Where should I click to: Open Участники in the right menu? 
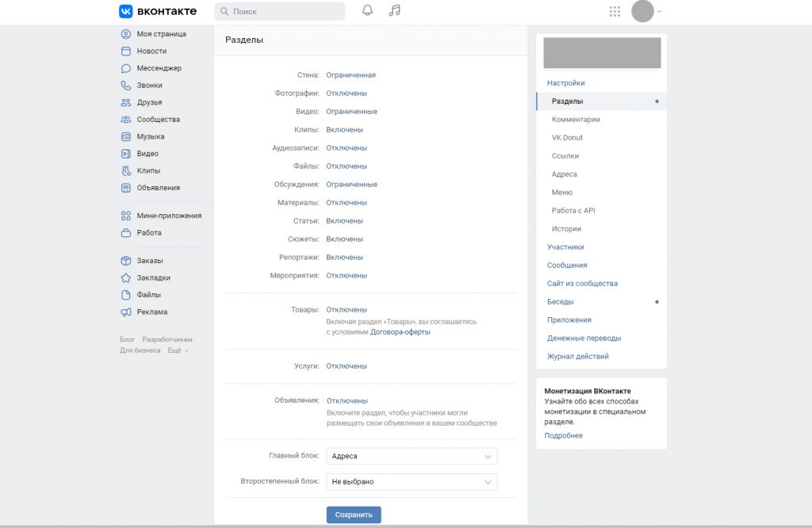pos(565,247)
